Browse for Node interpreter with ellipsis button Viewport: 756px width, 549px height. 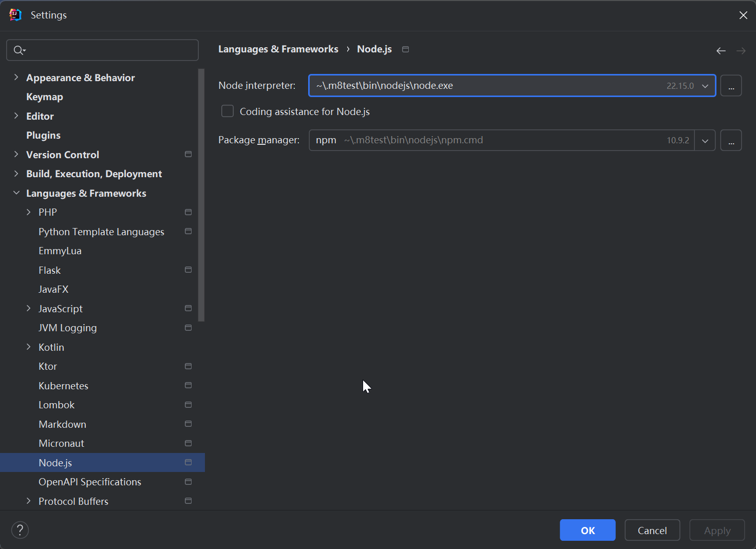point(731,86)
